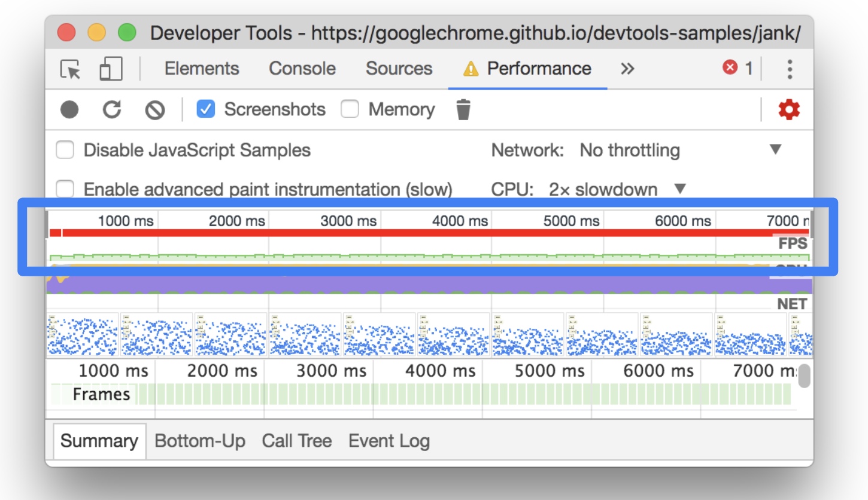The image size is (868, 500).
Task: Open the Event Log tab
Action: pyautogui.click(x=389, y=441)
